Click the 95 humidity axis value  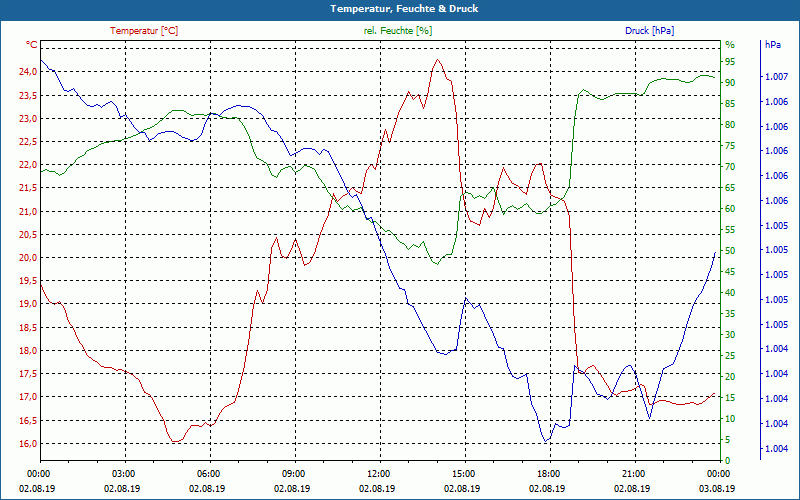pyautogui.click(x=730, y=62)
